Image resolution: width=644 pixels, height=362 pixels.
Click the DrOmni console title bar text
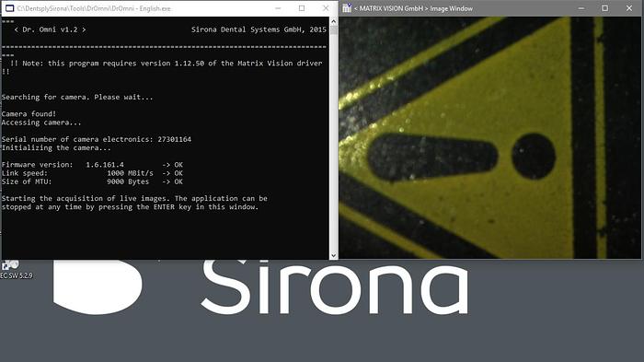pyautogui.click(x=94, y=8)
